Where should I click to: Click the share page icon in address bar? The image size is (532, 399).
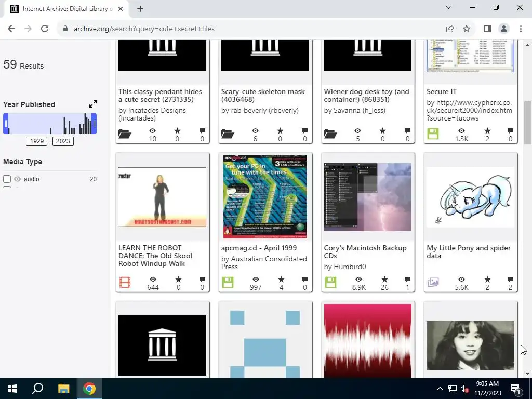click(450, 29)
